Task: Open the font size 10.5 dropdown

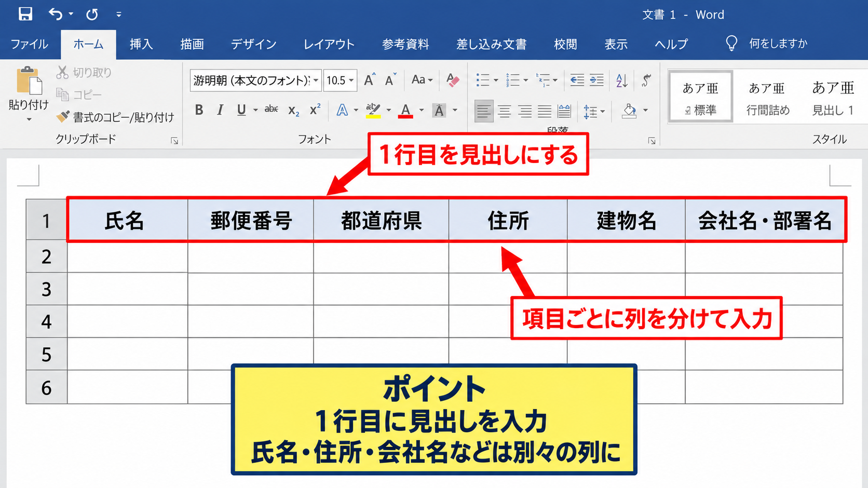Action: tap(351, 80)
